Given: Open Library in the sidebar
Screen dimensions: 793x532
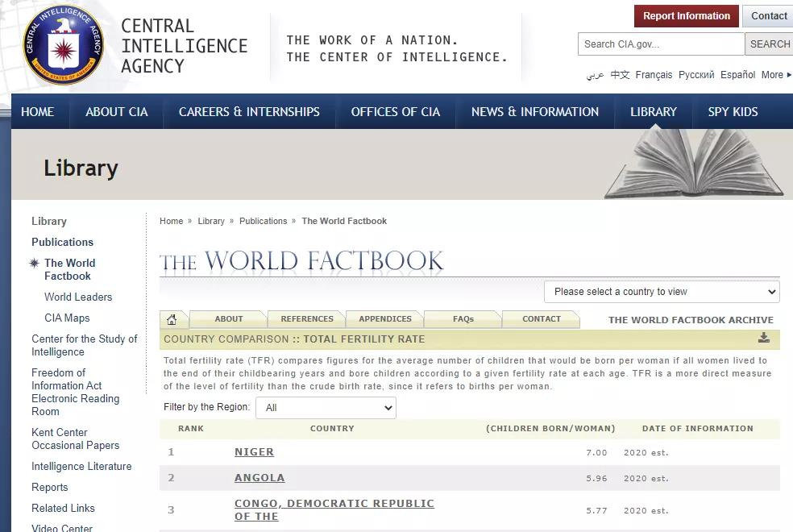Looking at the screenshot, I should tap(49, 221).
